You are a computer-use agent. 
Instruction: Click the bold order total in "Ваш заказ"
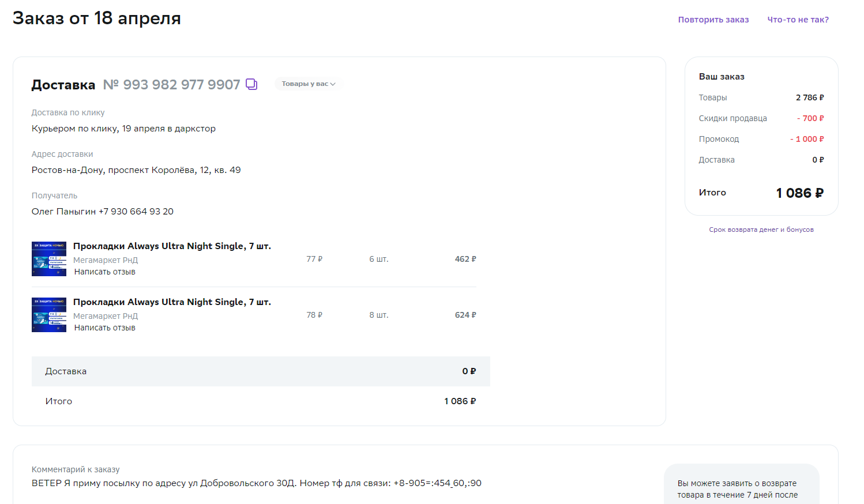point(799,193)
